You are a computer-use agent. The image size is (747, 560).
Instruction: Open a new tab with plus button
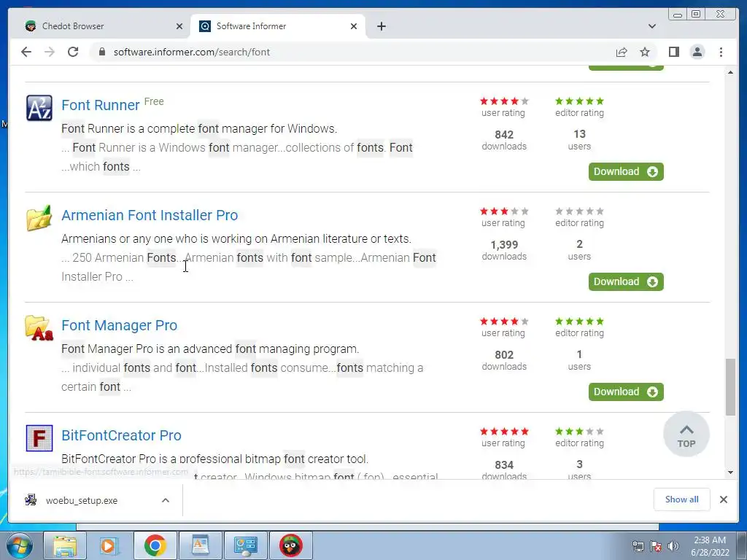pyautogui.click(x=381, y=26)
